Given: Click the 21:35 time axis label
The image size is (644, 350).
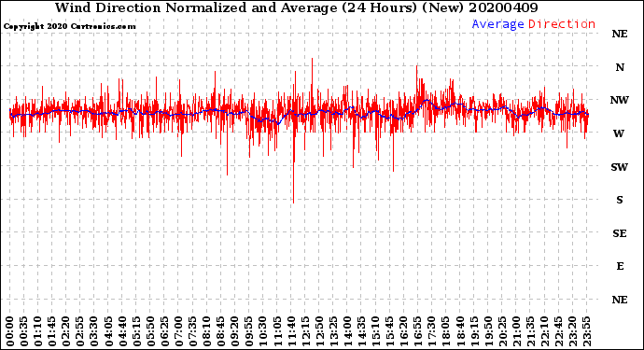Looking at the screenshot, I should (531, 331).
